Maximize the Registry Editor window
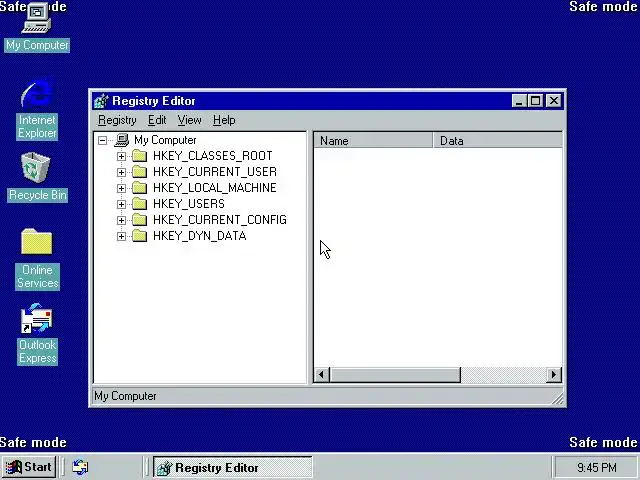The image size is (640, 480). click(x=536, y=101)
